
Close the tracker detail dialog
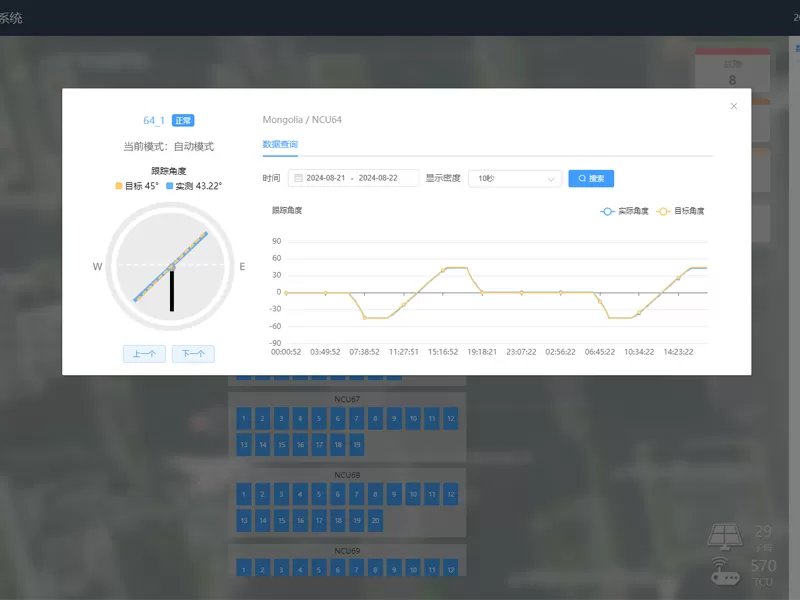(734, 106)
